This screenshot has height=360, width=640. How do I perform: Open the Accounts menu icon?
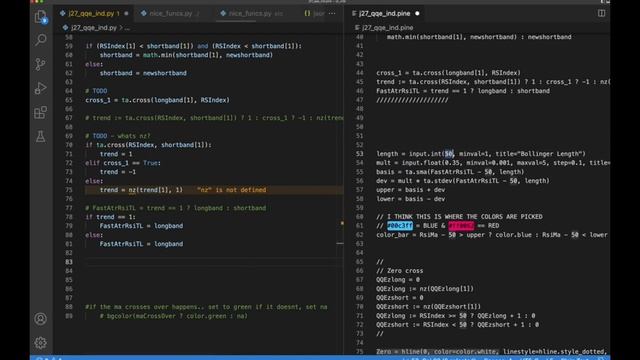(40, 319)
